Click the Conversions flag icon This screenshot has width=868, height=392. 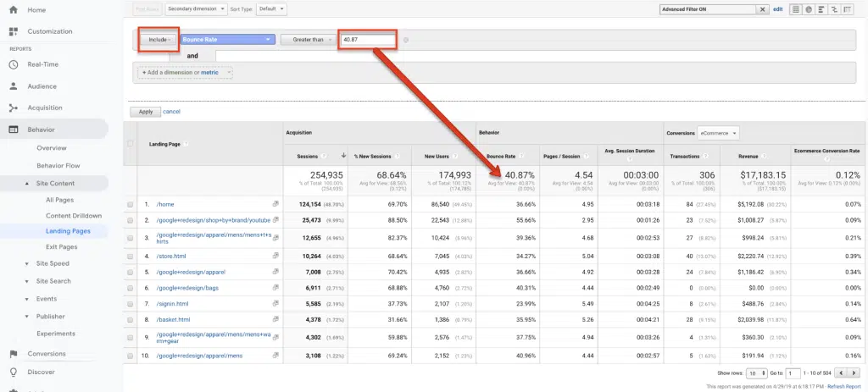click(x=14, y=354)
